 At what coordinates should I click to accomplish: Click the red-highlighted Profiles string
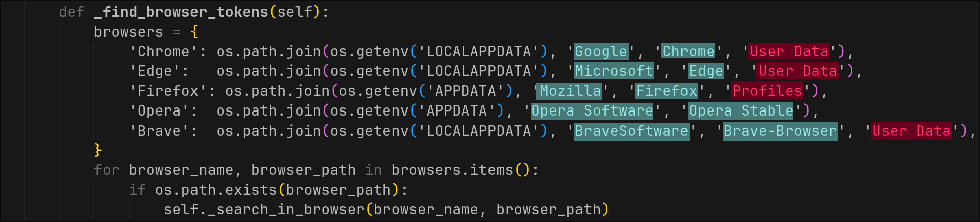pyautogui.click(x=767, y=91)
